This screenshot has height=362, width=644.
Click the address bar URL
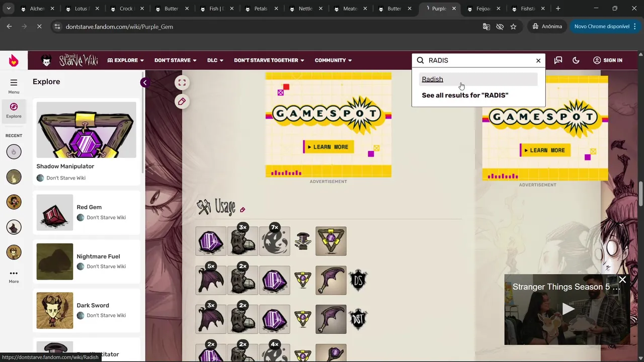click(x=119, y=27)
